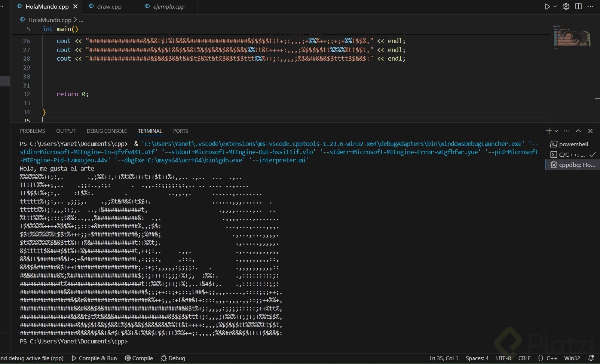Image resolution: width=600 pixels, height=364 pixels.
Task: Expand the breadcrumb ellipsis symbol
Action: [81, 20]
